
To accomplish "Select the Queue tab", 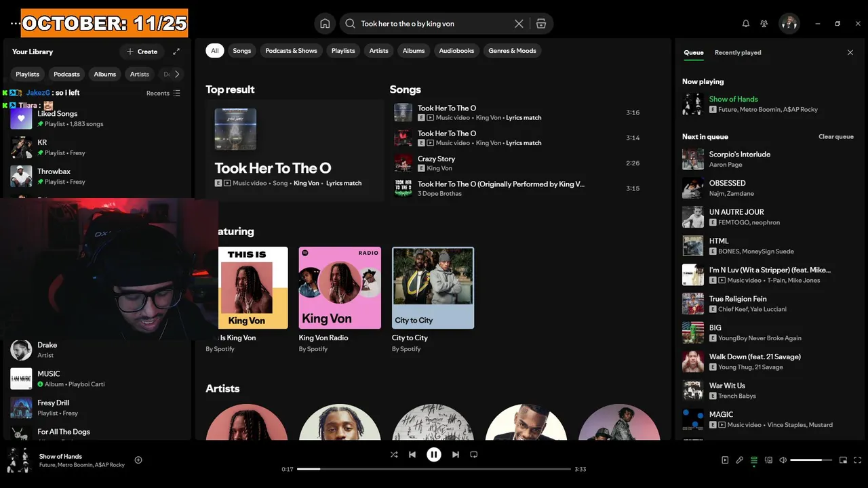I will tap(694, 52).
